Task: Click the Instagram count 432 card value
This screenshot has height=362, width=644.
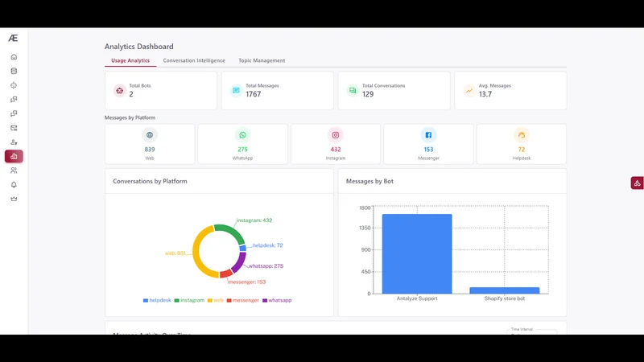Action: coord(336,150)
